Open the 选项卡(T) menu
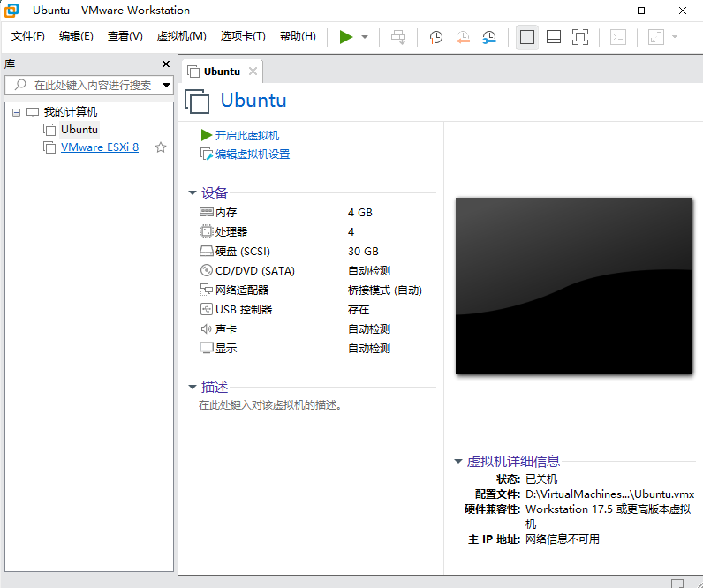This screenshot has height=588, width=703. 243,36
